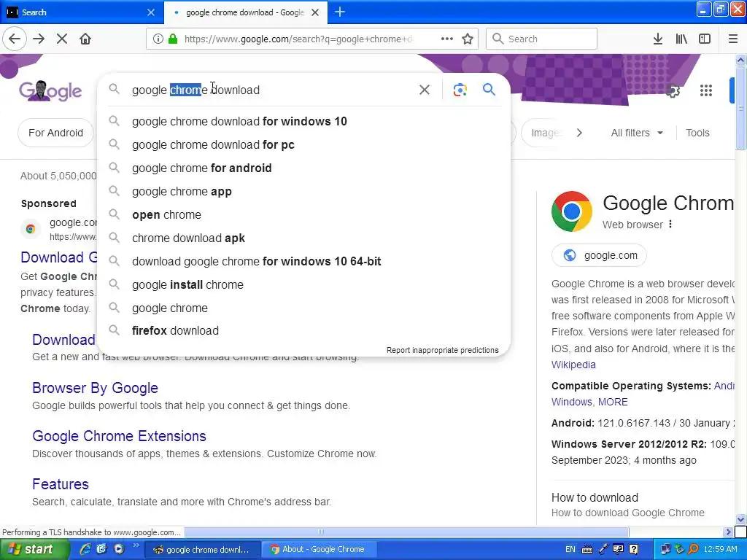The height and width of the screenshot is (560, 747).
Task: Click the Firefox address bar URL
Action: (x=298, y=39)
